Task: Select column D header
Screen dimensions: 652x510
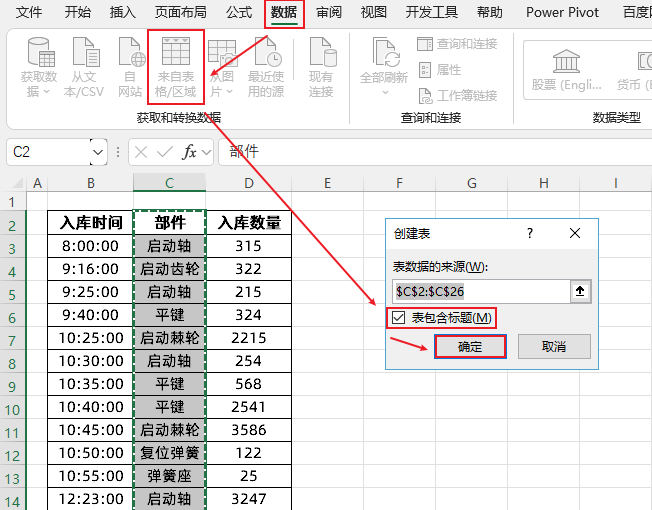Action: [249, 183]
